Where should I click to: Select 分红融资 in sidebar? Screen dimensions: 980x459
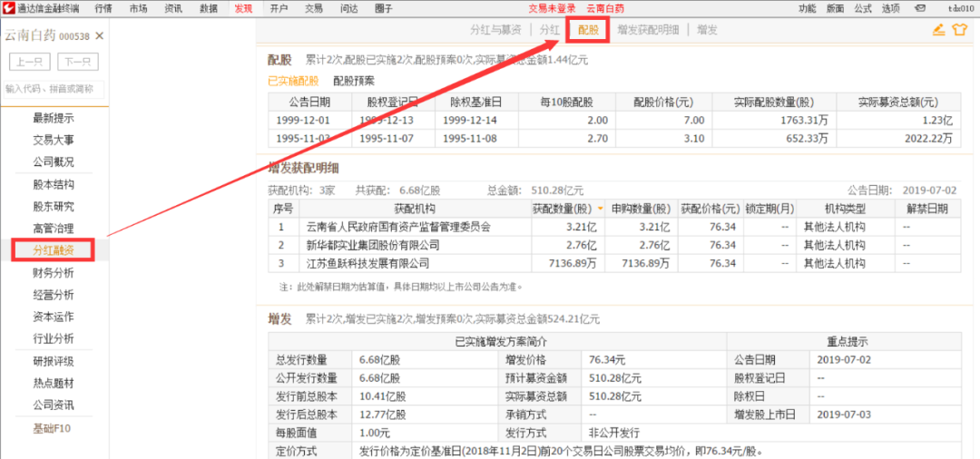click(x=54, y=249)
